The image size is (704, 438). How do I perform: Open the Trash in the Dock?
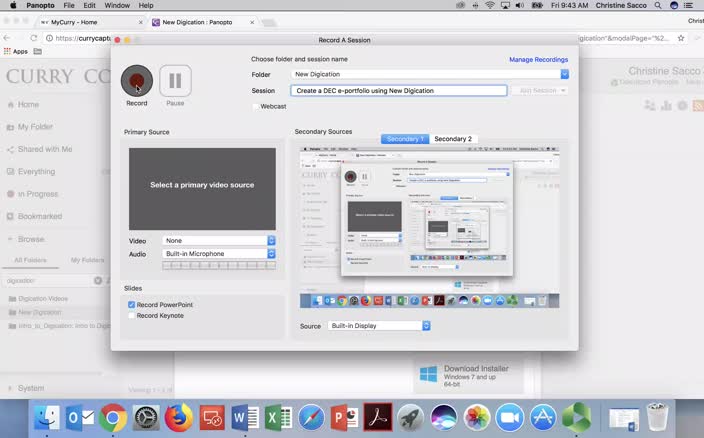pyautogui.click(x=657, y=417)
